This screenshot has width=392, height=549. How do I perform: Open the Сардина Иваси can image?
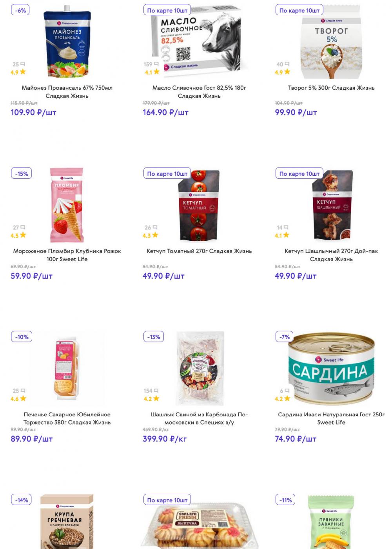(x=331, y=369)
